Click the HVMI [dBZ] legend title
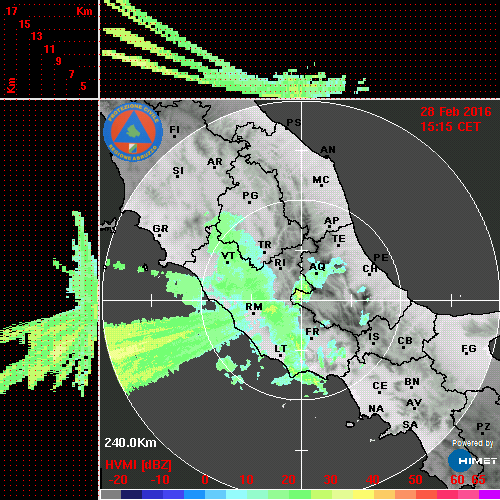The image size is (500, 500). tap(138, 465)
